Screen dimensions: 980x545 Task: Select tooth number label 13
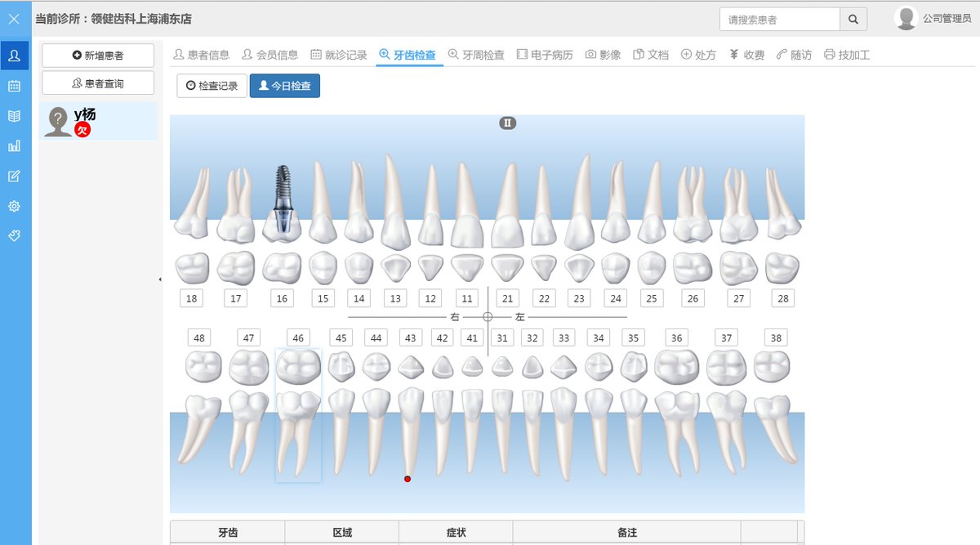point(395,298)
